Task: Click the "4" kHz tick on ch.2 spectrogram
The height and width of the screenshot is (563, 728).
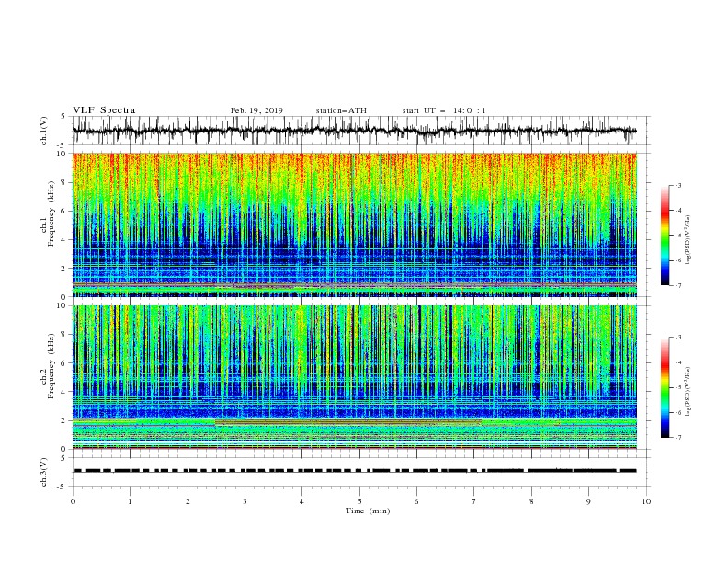Action: (63, 392)
